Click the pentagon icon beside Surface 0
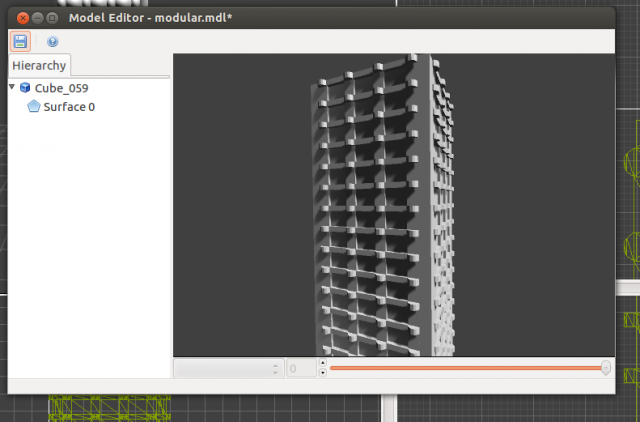 34,106
